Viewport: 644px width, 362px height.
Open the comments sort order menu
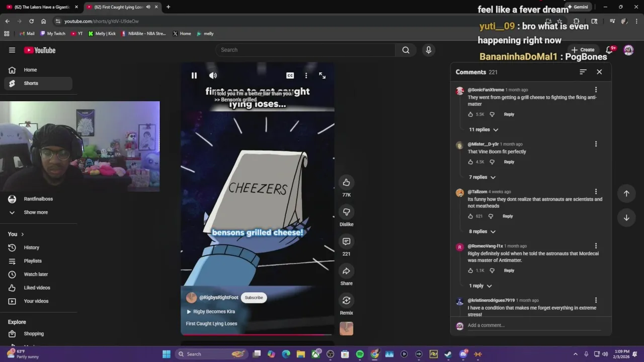point(583,72)
